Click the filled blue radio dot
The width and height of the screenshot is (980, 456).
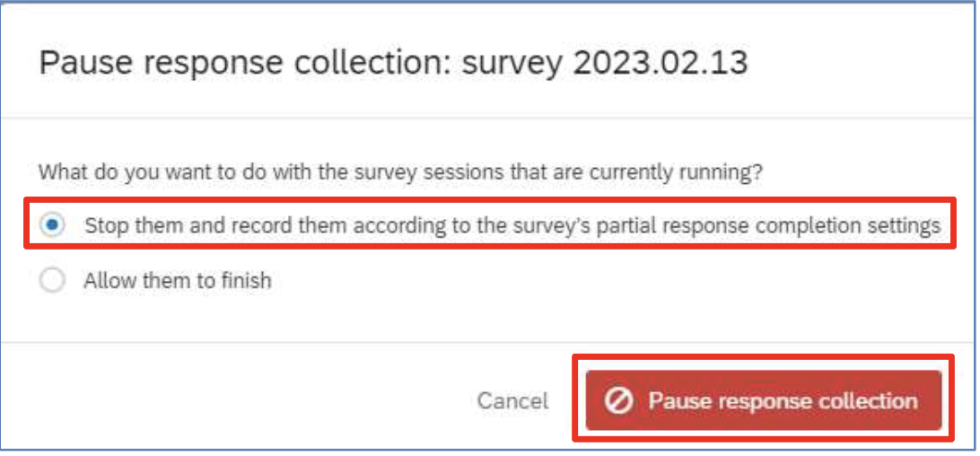(52, 225)
